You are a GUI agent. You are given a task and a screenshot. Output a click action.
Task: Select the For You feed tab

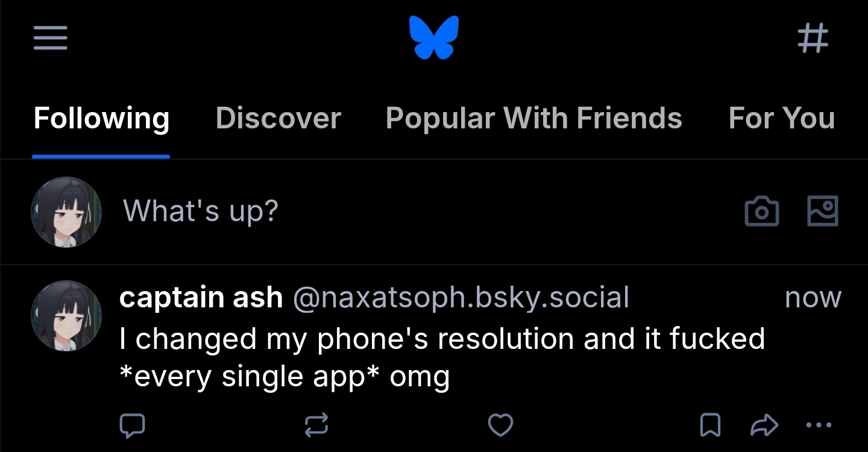tap(781, 118)
